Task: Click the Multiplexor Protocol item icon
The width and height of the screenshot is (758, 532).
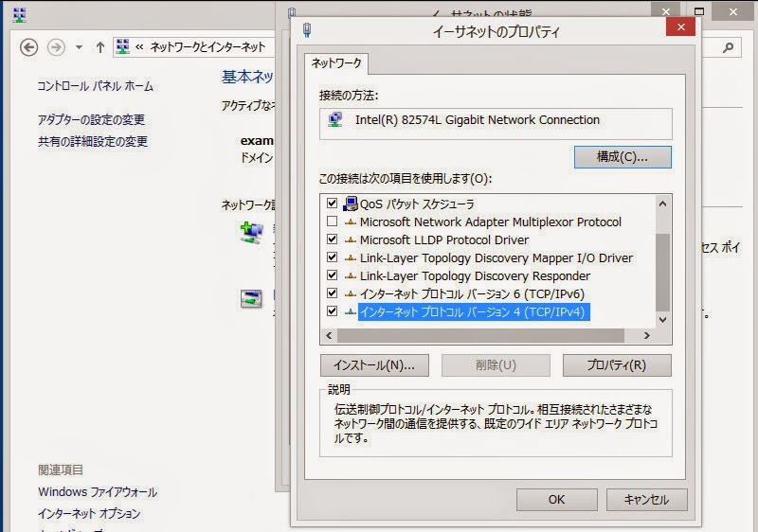Action: click(x=350, y=222)
